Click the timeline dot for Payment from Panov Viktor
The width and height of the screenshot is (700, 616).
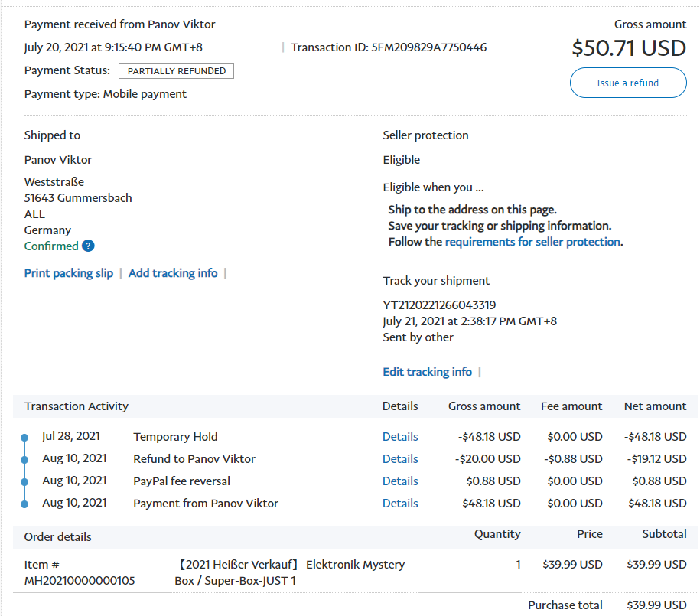[24, 504]
